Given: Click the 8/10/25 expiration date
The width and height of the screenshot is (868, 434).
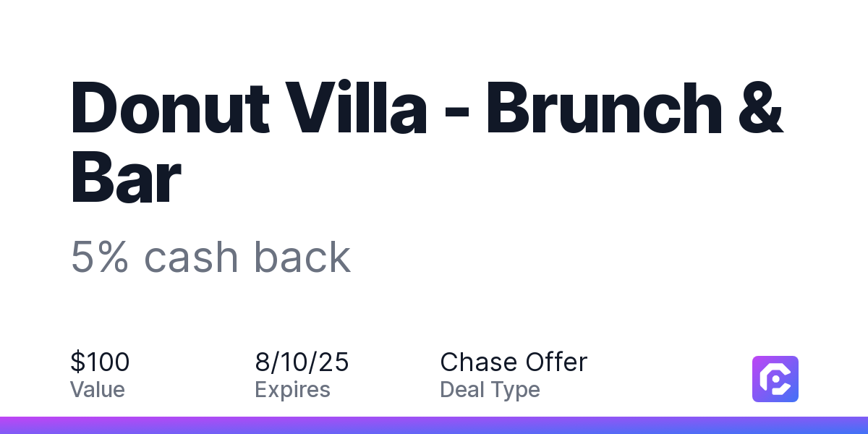Looking at the screenshot, I should pos(302,362).
